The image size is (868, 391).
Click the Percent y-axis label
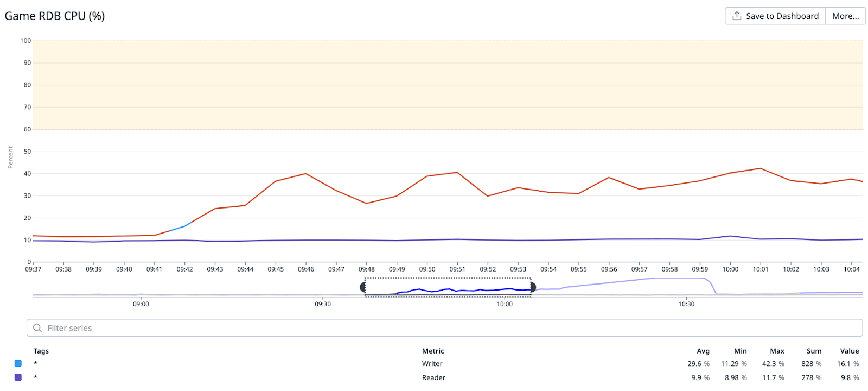[10, 157]
